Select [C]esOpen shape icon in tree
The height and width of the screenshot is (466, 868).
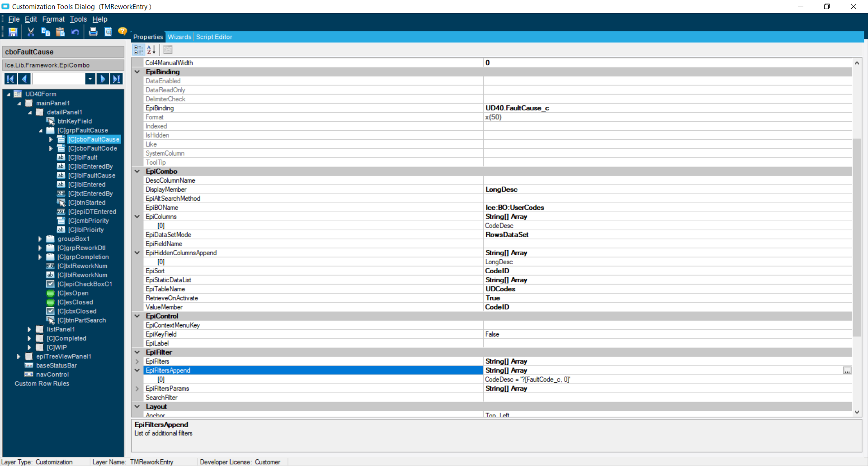click(50, 293)
